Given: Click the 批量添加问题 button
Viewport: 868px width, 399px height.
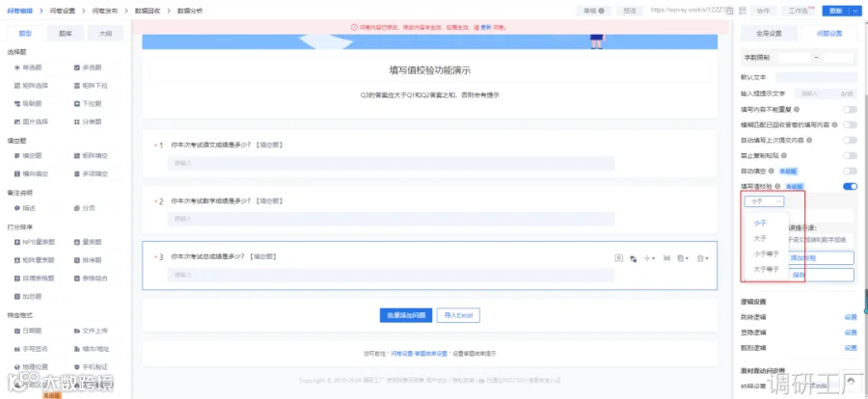Looking at the screenshot, I should pyautogui.click(x=406, y=315).
